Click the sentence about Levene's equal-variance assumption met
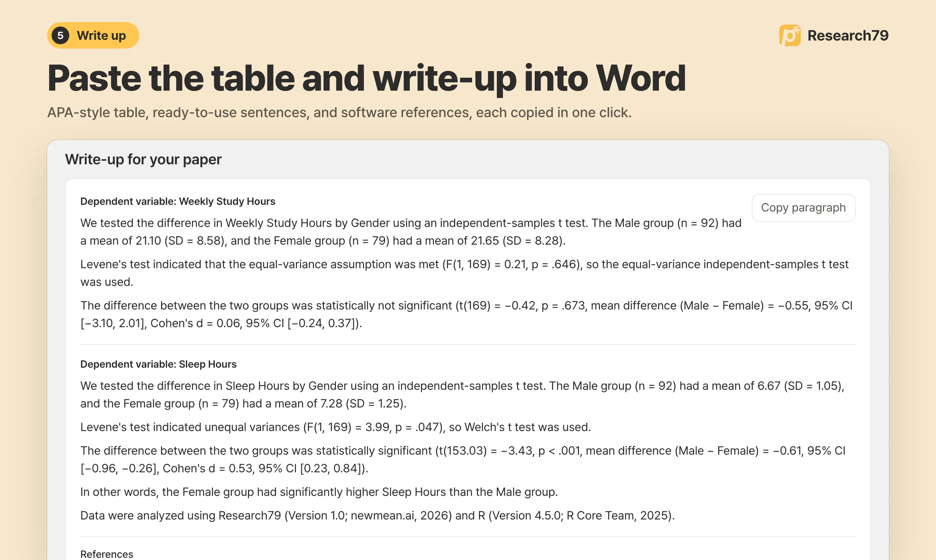This screenshot has height=560, width=936. tap(464, 273)
